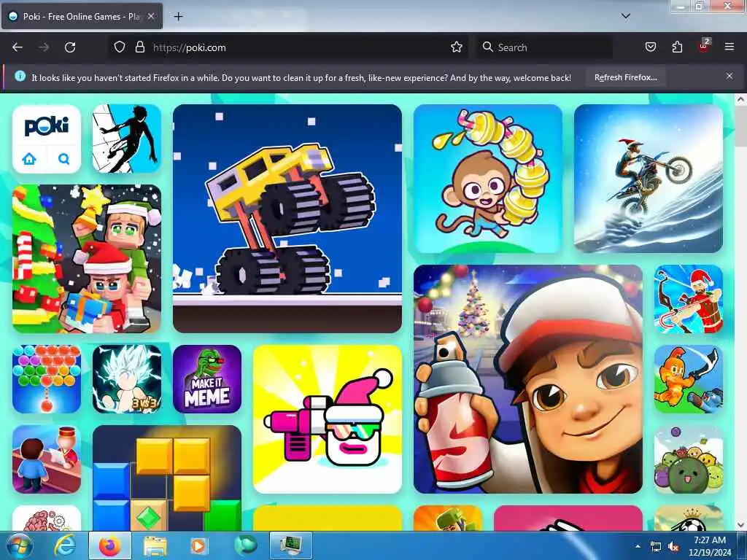
Task: Click the uBlock extension icon with badge
Action: (704, 46)
